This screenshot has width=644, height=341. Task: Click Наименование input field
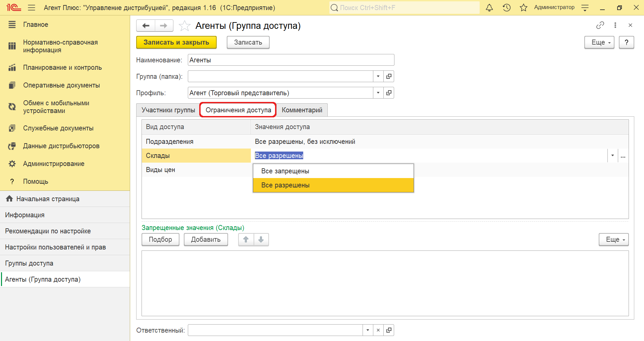(291, 60)
